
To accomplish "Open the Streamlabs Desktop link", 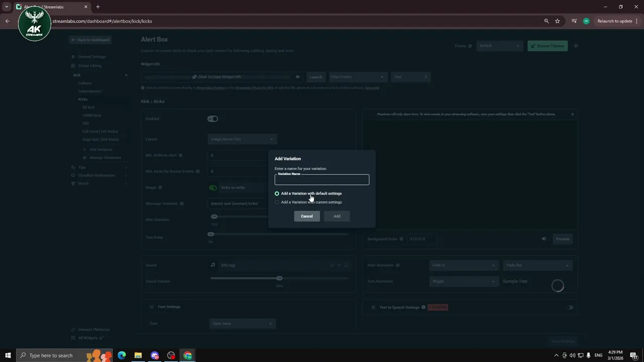I will (x=211, y=87).
